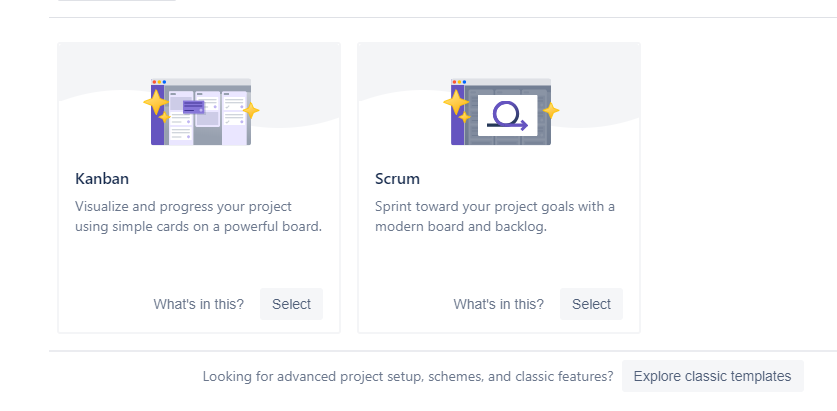Click the large yellow sparkle left of Kanban illustration
837x411 pixels.
tap(156, 102)
